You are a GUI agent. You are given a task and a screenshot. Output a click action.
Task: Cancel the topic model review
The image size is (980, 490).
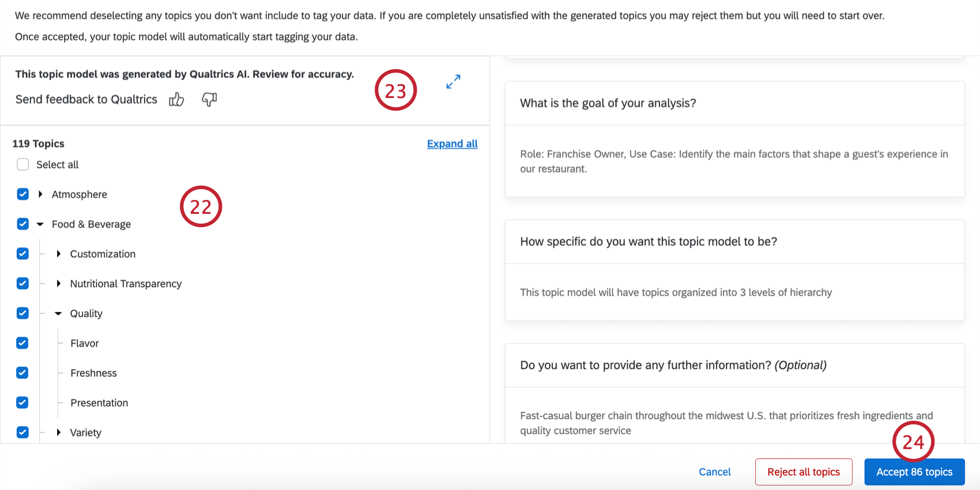(714, 472)
